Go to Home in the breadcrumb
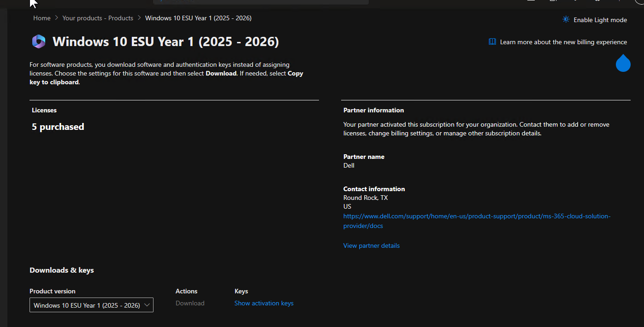This screenshot has height=327, width=644. click(x=41, y=18)
